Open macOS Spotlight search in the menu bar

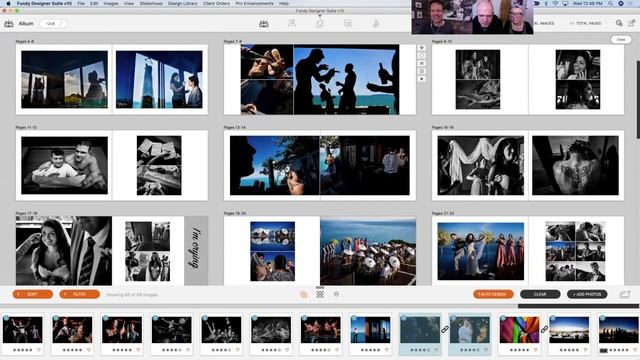click(610, 3)
